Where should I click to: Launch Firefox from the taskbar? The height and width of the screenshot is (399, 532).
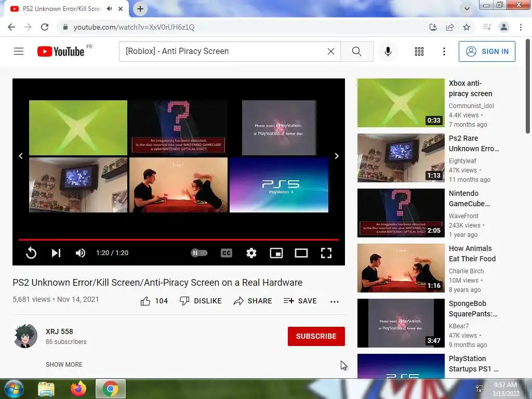(x=78, y=389)
